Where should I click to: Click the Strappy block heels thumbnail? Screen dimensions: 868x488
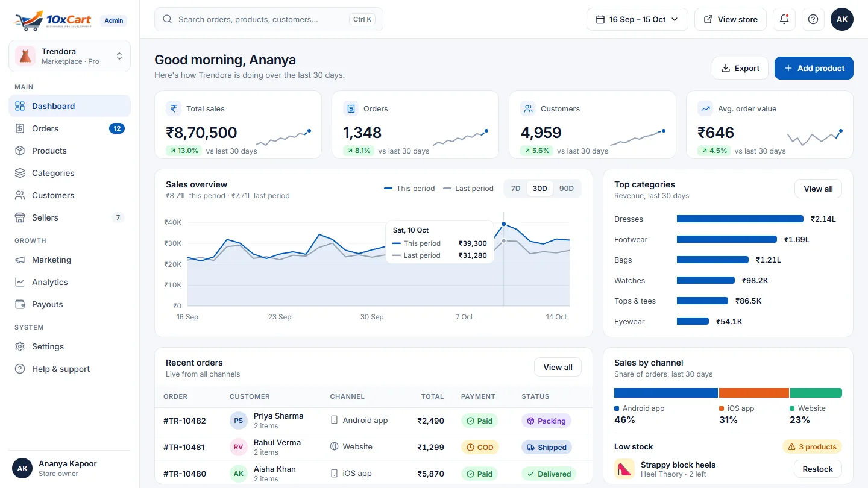[624, 469]
